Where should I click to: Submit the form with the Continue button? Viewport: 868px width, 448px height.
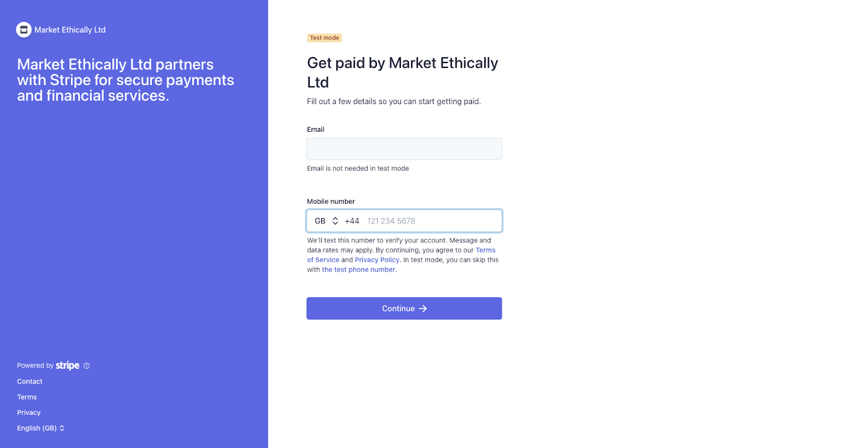(x=404, y=309)
